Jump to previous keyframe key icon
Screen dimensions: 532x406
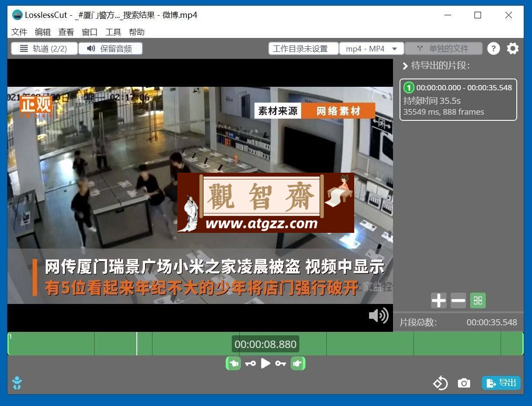coord(251,363)
